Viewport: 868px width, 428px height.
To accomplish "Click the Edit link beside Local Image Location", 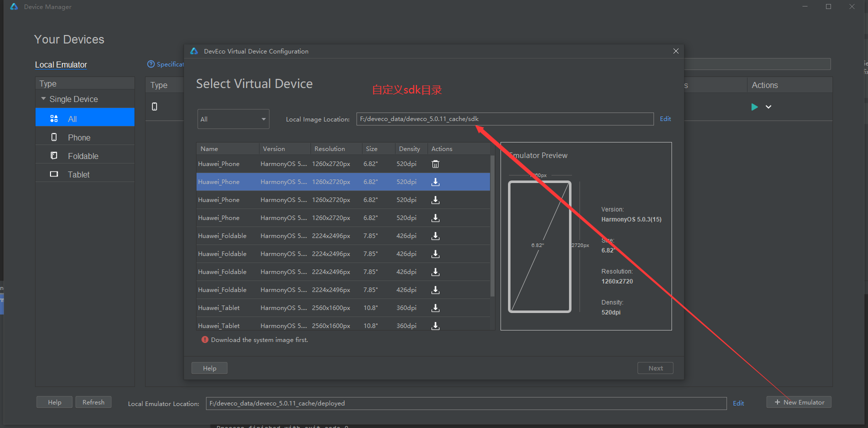I will pos(665,119).
